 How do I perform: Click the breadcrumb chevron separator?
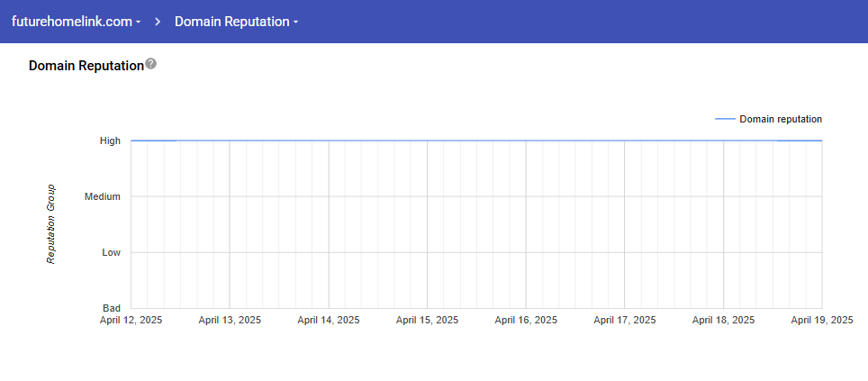(158, 21)
